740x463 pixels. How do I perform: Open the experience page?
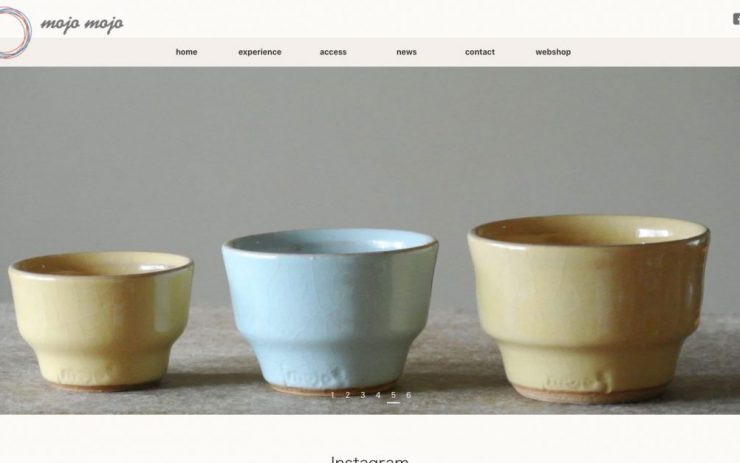(260, 52)
